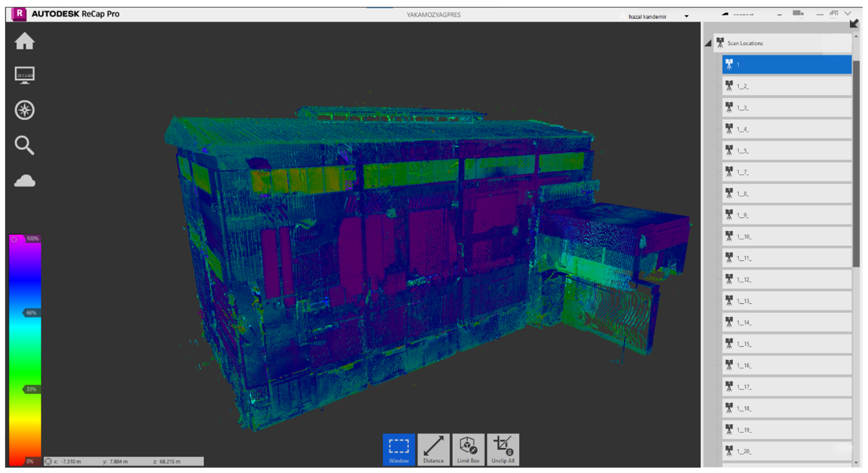
Task: Collapse the Scan Locations tree
Action: [x=708, y=43]
